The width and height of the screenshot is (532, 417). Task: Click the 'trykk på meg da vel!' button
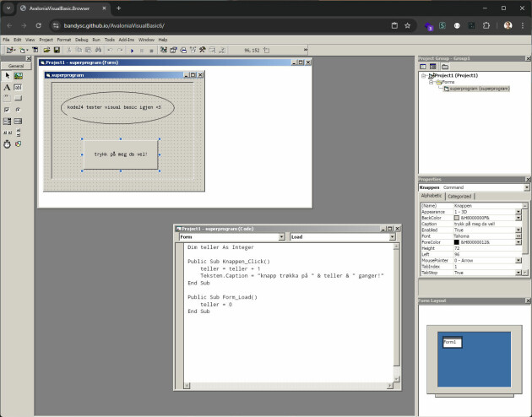click(x=121, y=154)
